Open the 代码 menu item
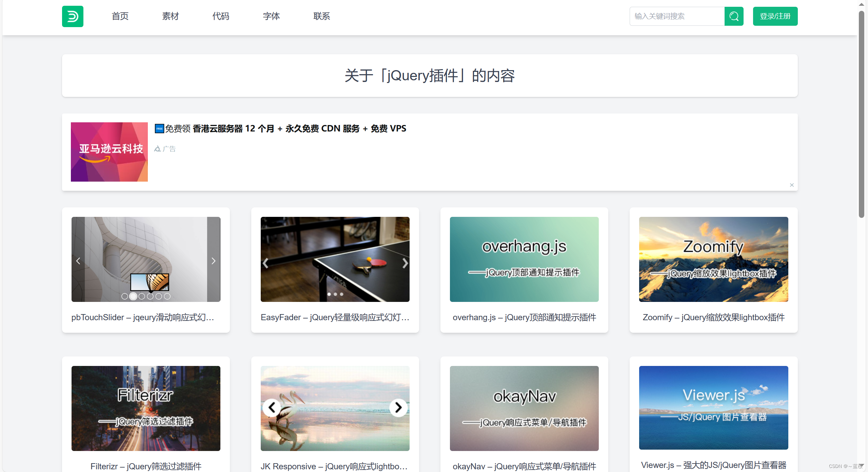 tap(221, 16)
